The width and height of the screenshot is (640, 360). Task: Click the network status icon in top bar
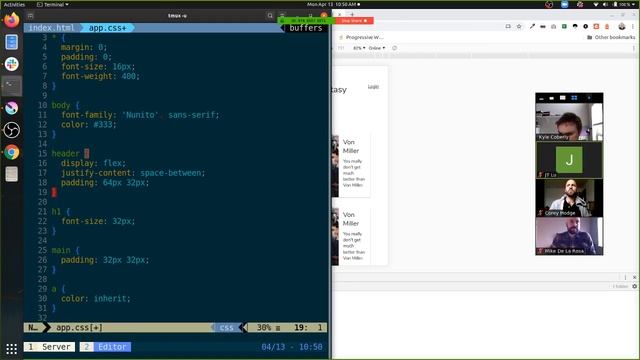(596, 4)
